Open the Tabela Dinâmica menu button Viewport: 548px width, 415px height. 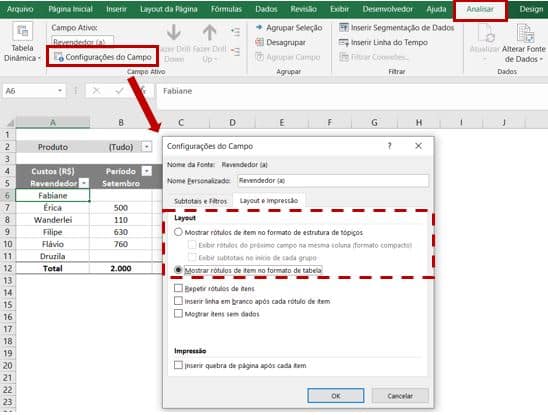[x=22, y=42]
